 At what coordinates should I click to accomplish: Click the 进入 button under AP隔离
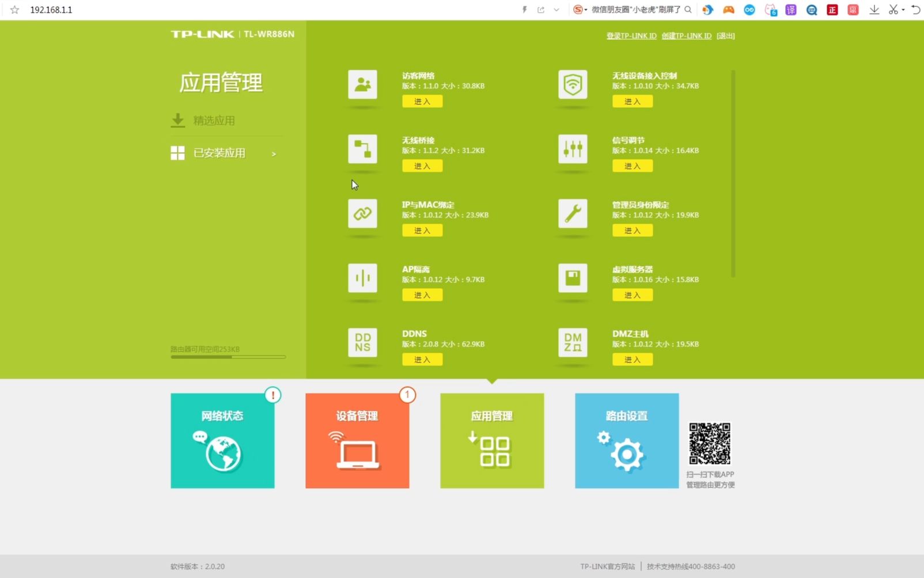coord(422,295)
